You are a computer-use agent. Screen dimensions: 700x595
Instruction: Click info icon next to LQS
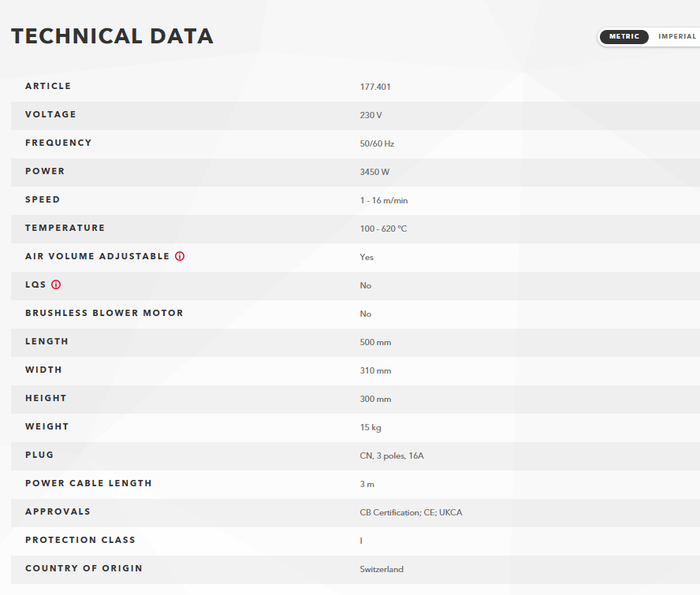[56, 284]
